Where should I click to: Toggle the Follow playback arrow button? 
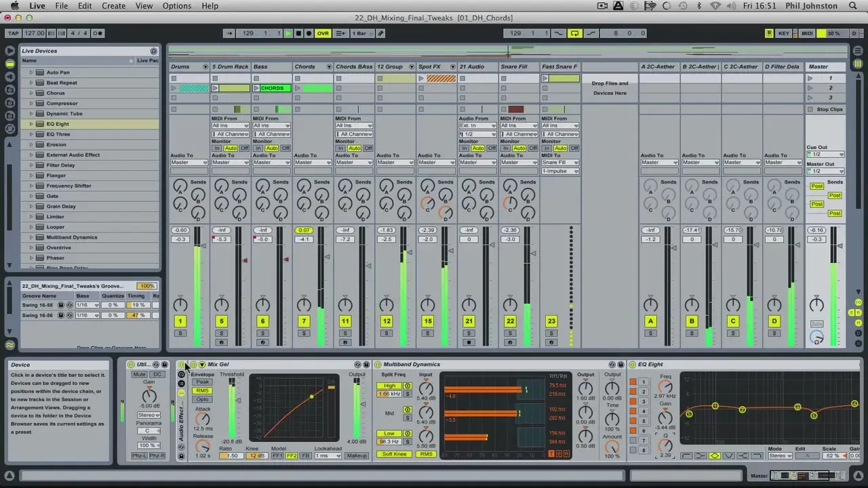(x=229, y=33)
